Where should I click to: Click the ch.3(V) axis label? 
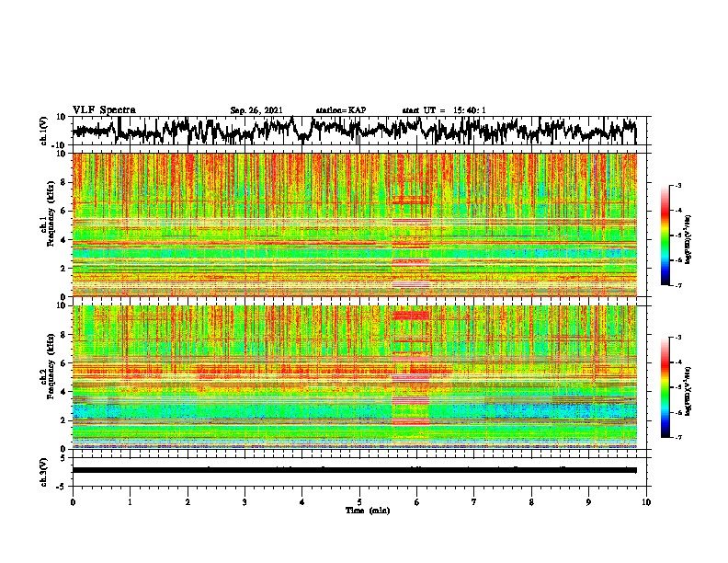[44, 472]
